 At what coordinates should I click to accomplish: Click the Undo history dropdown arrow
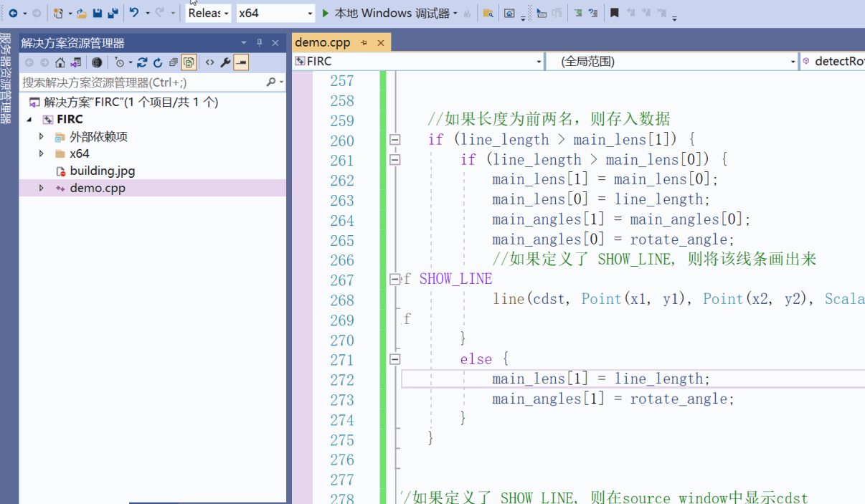[x=148, y=13]
